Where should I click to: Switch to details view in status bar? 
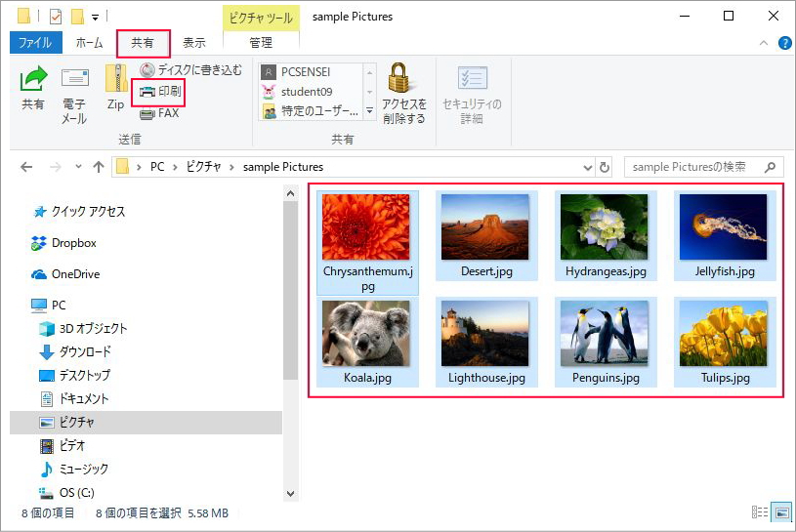[x=760, y=512]
